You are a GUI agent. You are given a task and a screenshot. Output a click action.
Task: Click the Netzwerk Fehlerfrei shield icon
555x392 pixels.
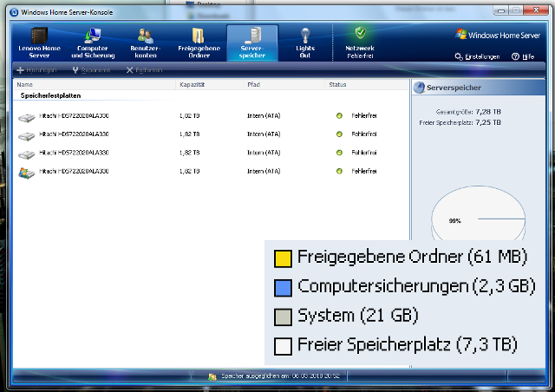(361, 33)
